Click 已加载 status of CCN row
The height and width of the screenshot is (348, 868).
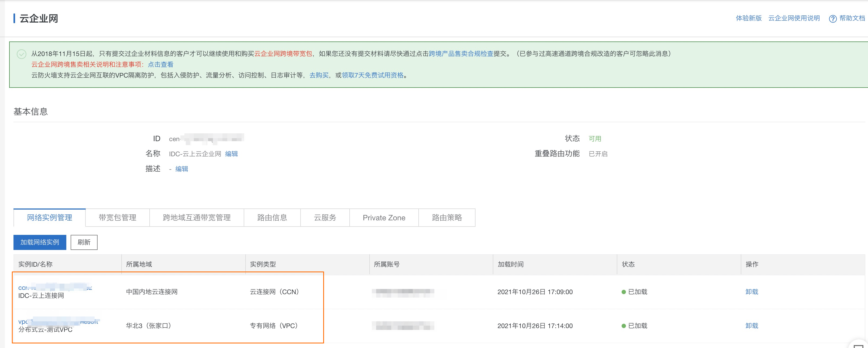[634, 292]
